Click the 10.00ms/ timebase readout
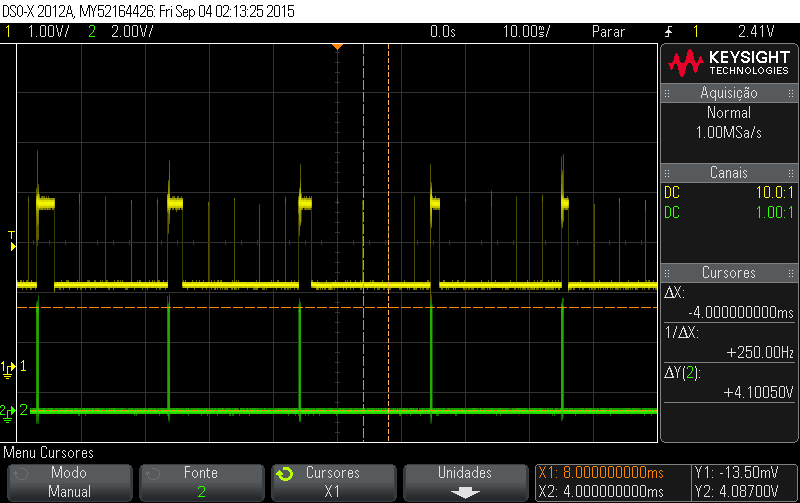 pyautogui.click(x=527, y=32)
